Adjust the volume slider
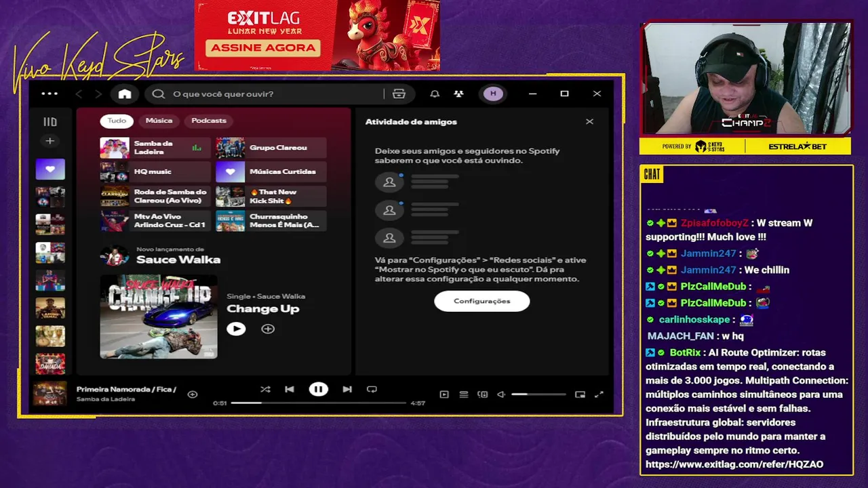Image resolution: width=868 pixels, height=488 pixels. click(538, 394)
